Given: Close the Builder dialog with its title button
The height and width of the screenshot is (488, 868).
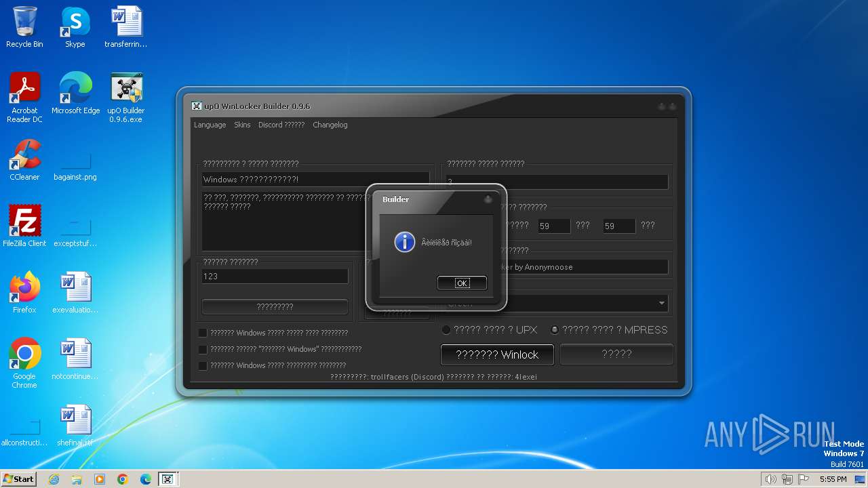Looking at the screenshot, I should coord(488,199).
